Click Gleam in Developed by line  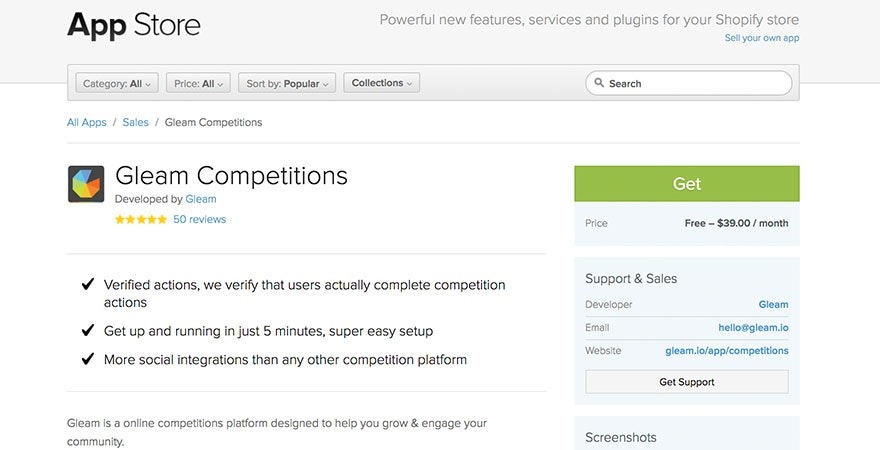tap(201, 199)
